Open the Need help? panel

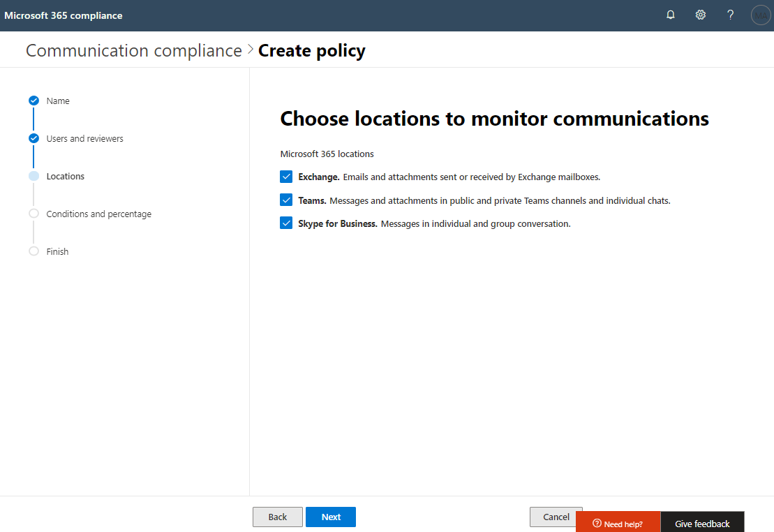click(618, 523)
